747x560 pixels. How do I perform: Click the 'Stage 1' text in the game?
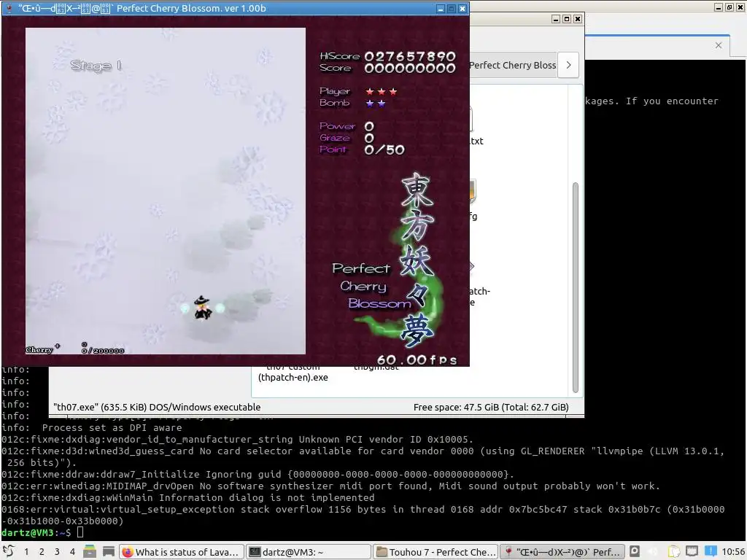[x=96, y=65]
